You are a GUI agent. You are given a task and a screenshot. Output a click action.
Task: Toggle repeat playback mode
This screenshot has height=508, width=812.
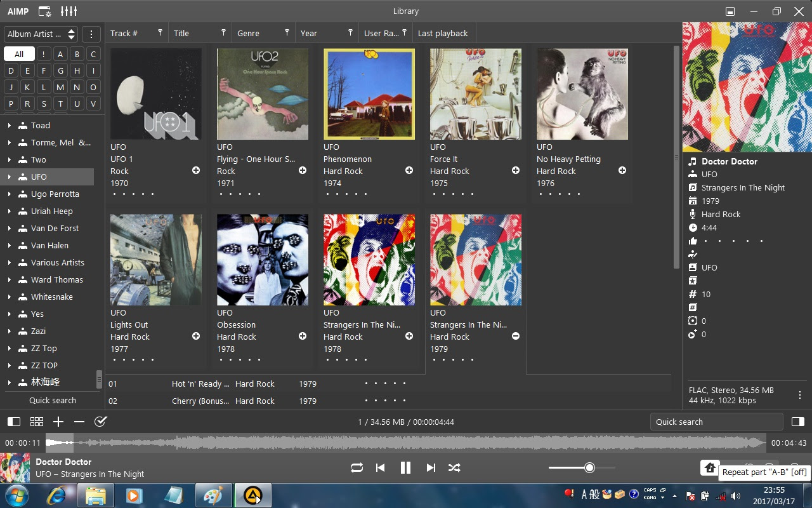[357, 468]
